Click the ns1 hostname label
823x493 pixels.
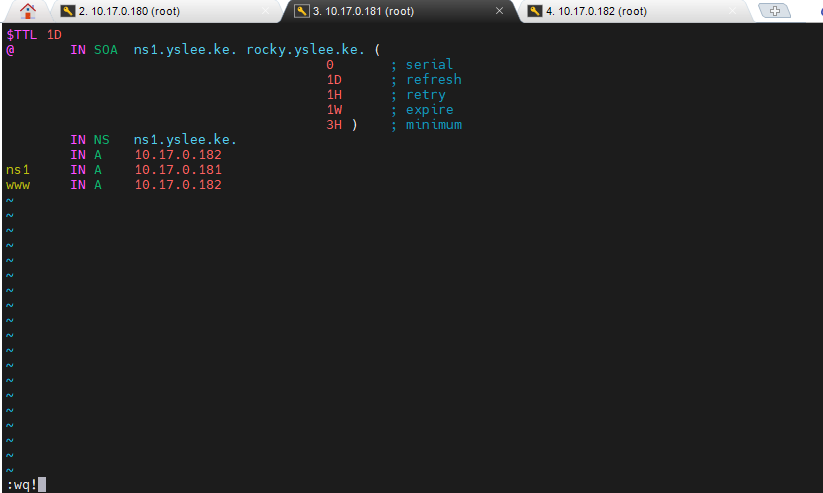[18, 170]
